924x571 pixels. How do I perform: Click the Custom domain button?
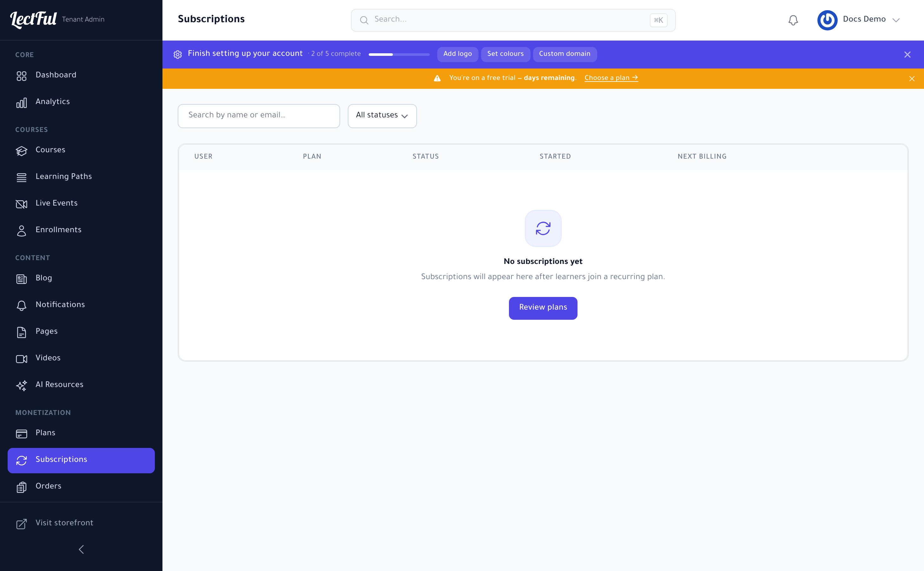564,54
